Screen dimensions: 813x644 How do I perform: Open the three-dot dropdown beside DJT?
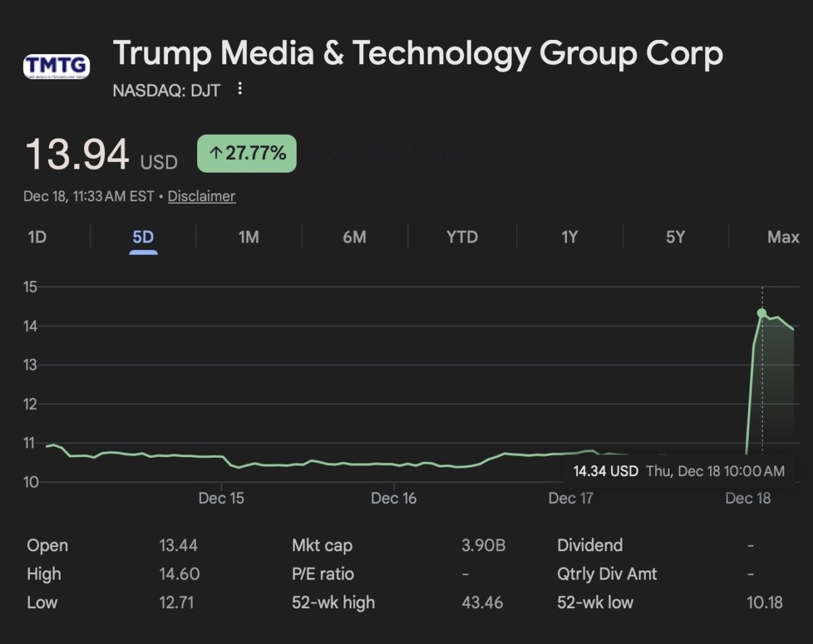click(241, 89)
